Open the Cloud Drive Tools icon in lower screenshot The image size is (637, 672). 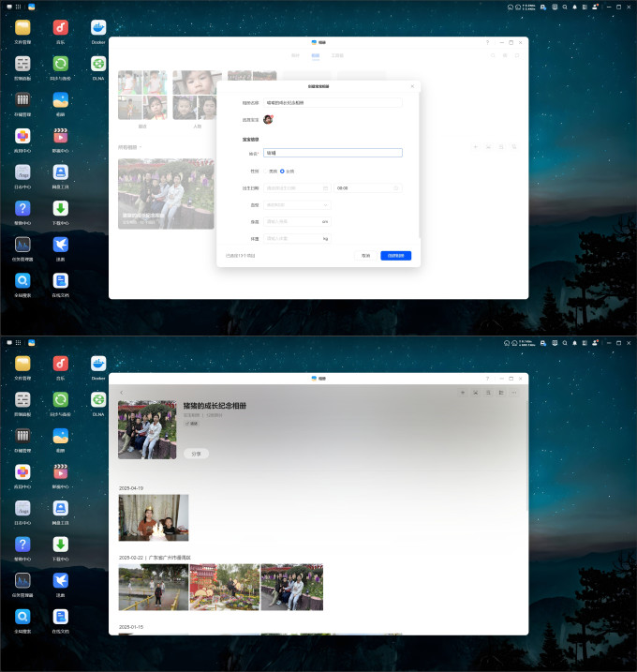click(60, 508)
